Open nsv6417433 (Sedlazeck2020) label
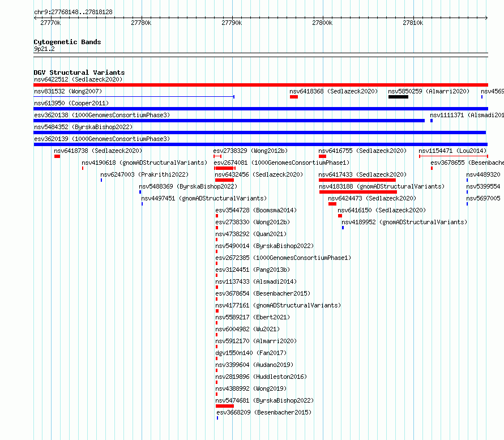This screenshot has height=440, width=504. tap(362, 174)
